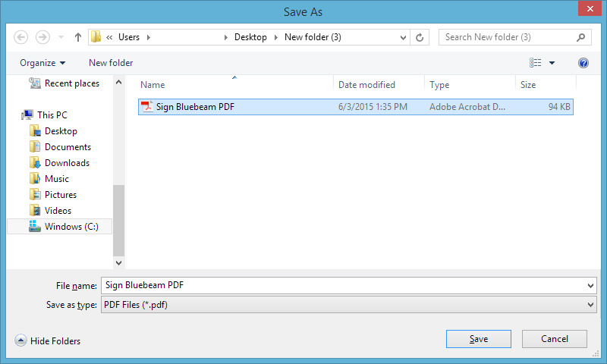Click the Cancel button
Viewport: 607px width, 364px height.
[x=555, y=339]
